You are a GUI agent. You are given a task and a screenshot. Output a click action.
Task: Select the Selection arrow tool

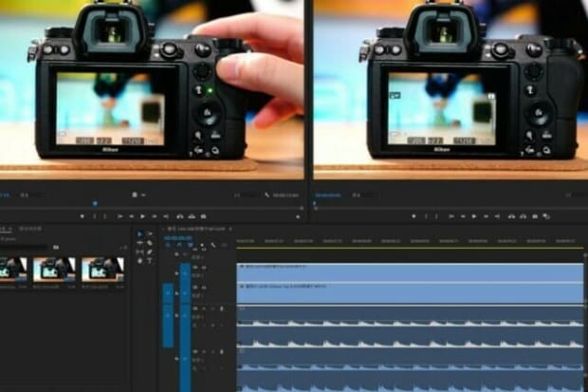140,234
